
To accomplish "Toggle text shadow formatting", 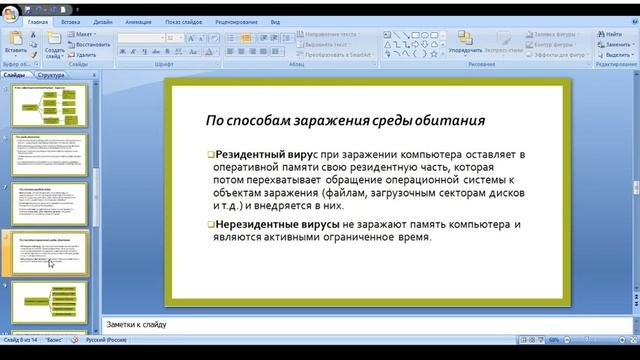I will pyautogui.click(x=167, y=52).
